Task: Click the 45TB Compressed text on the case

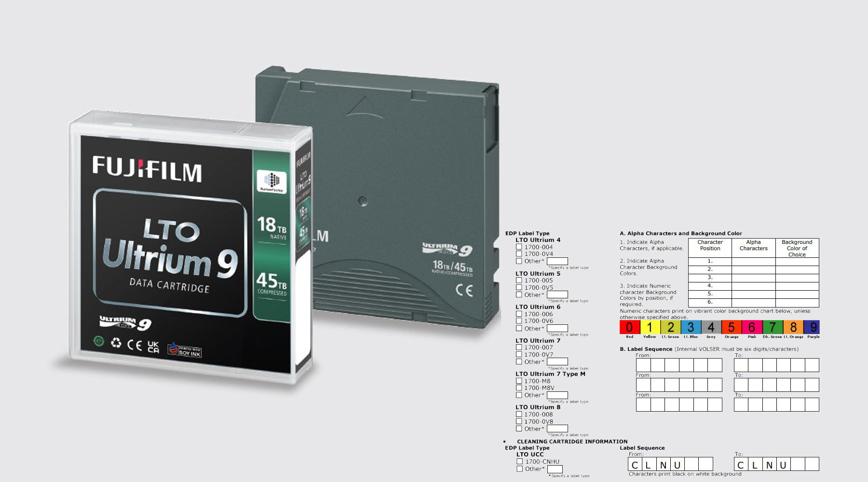Action: pos(271,283)
